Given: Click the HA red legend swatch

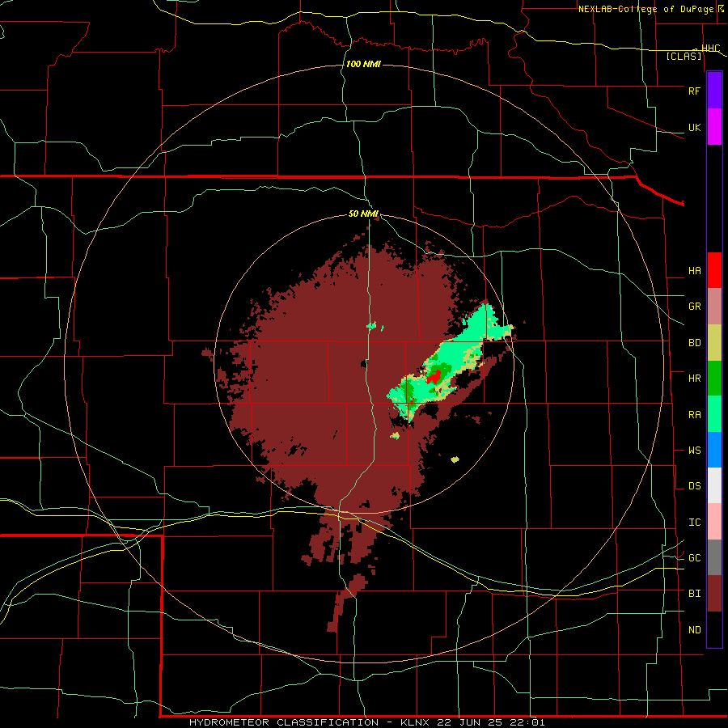Looking at the screenshot, I should click(x=714, y=270).
